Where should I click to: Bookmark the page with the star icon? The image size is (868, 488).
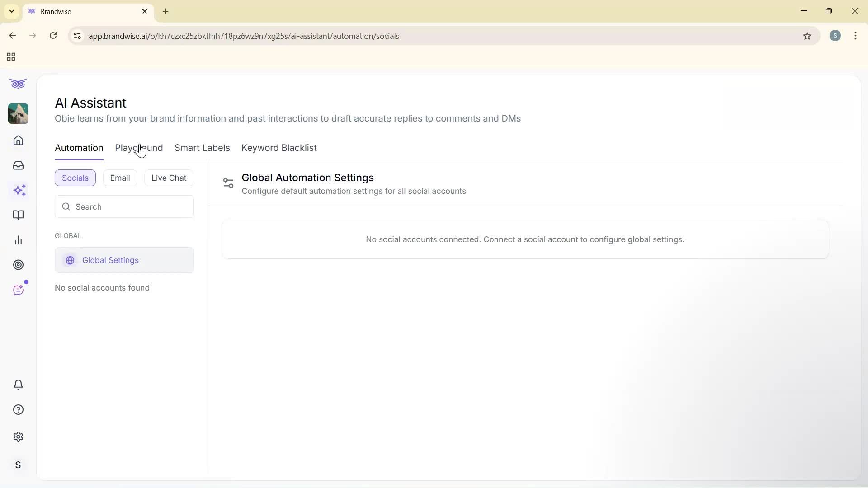tap(808, 36)
